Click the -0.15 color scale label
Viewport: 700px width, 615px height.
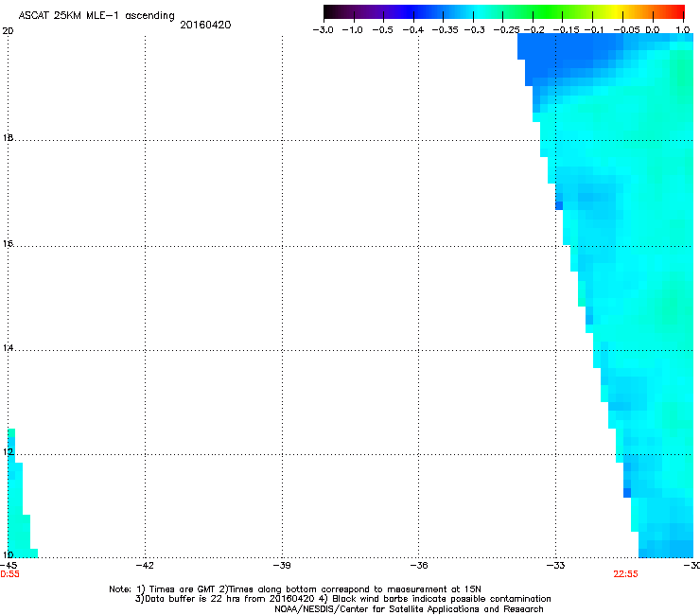point(566,30)
